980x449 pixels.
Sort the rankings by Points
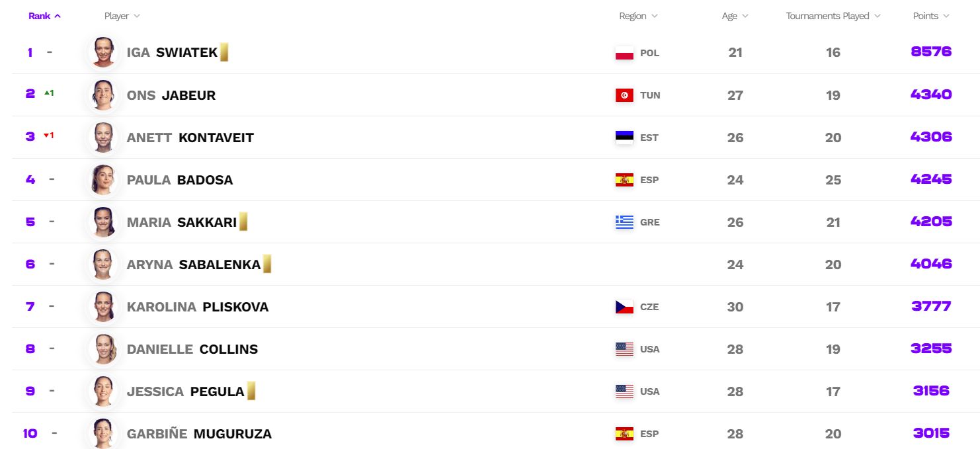(931, 16)
